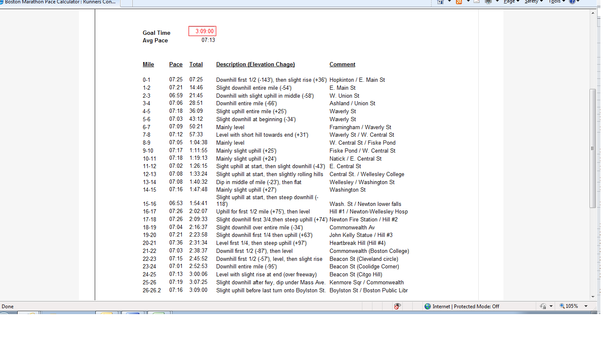Click the Read Mail envelope icon
Screen dimensions: 608x364
pyautogui.click(x=477, y=2)
